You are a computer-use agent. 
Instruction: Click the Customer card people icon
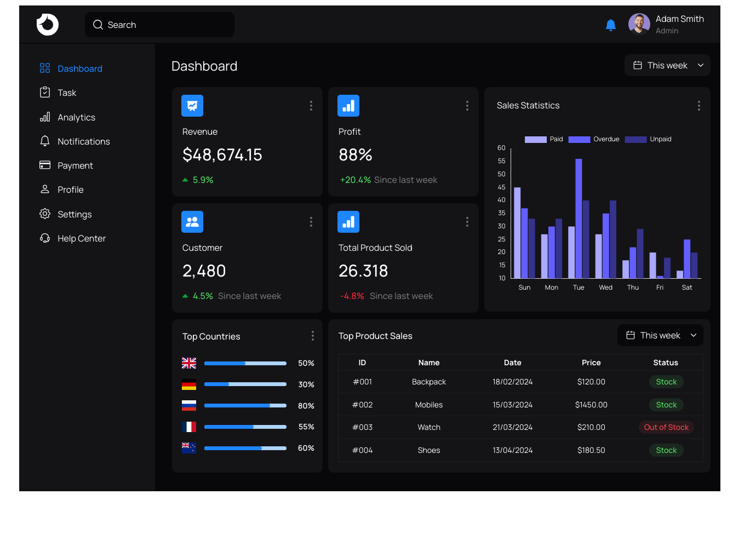coord(192,222)
